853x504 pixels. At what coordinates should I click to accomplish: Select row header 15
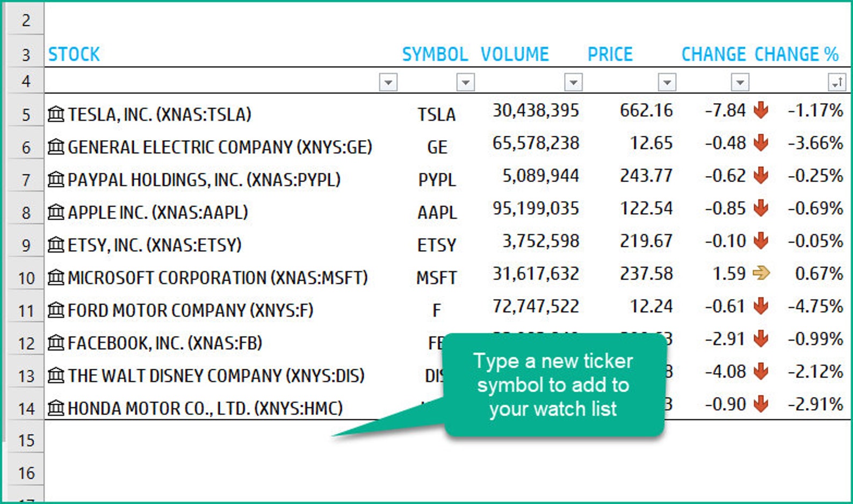(x=26, y=441)
